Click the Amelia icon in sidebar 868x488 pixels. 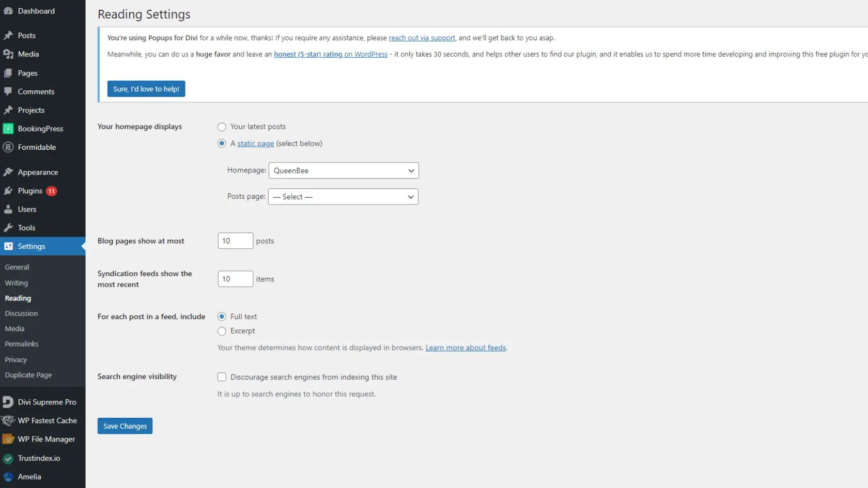(8, 477)
